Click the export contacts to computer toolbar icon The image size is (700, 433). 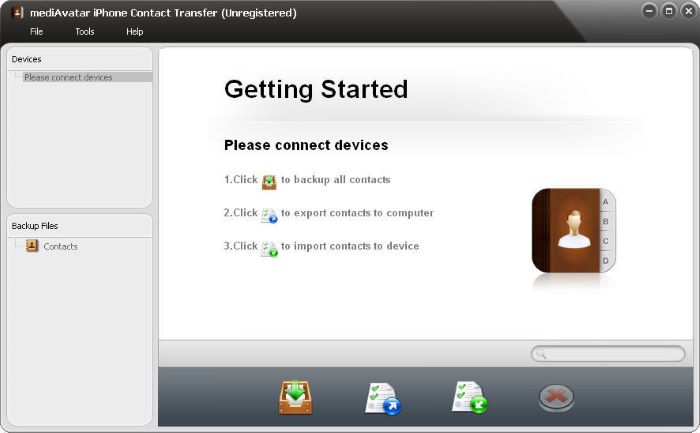point(383,398)
